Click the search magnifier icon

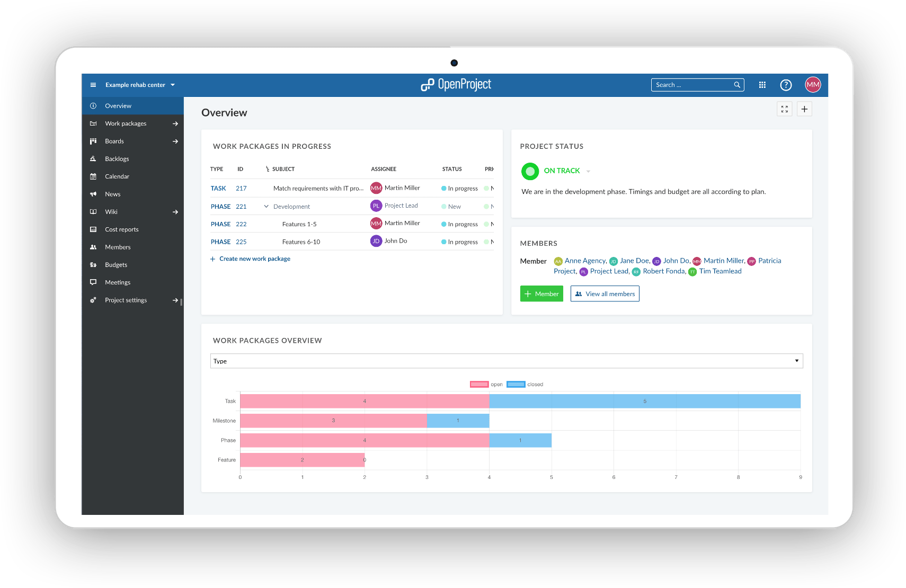(x=736, y=85)
